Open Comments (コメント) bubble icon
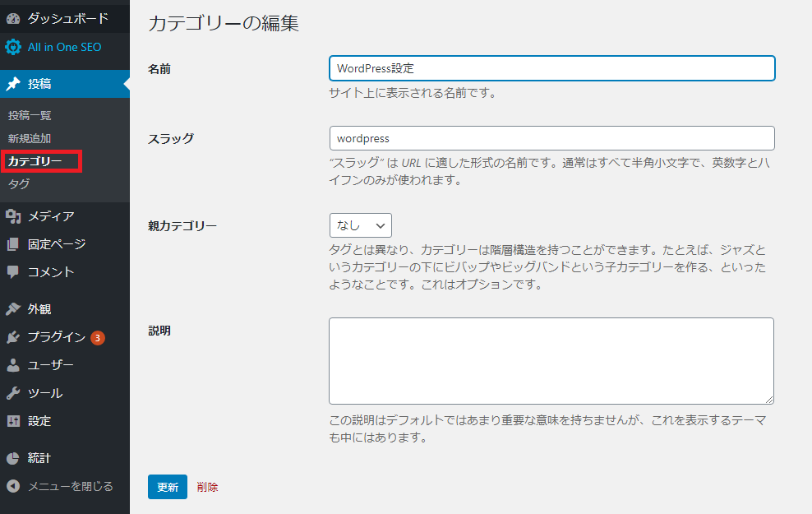The image size is (812, 514). [13, 272]
